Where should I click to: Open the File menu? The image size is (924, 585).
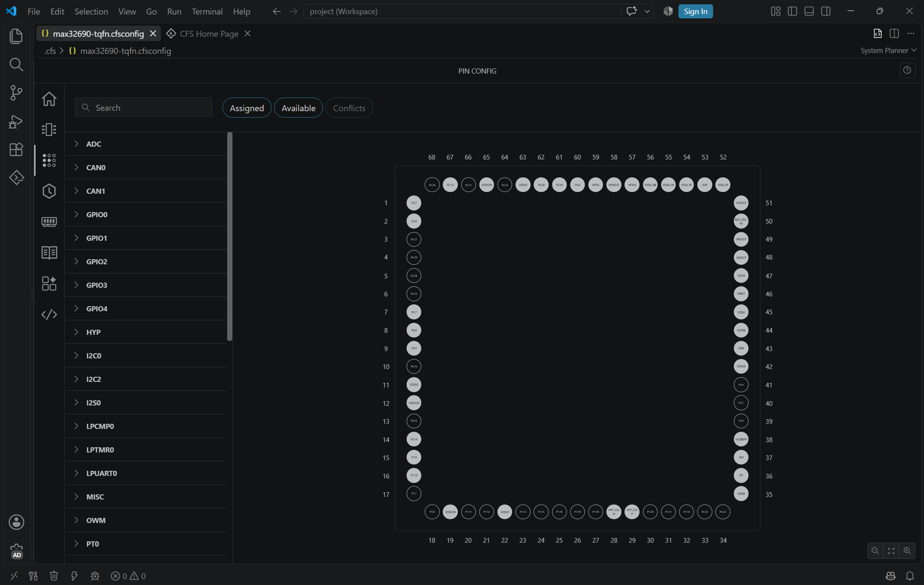34,12
